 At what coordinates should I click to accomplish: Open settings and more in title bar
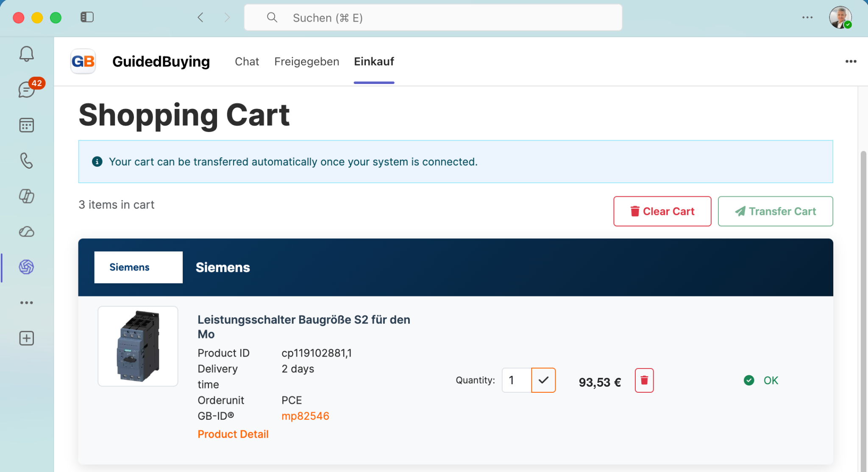pyautogui.click(x=807, y=17)
